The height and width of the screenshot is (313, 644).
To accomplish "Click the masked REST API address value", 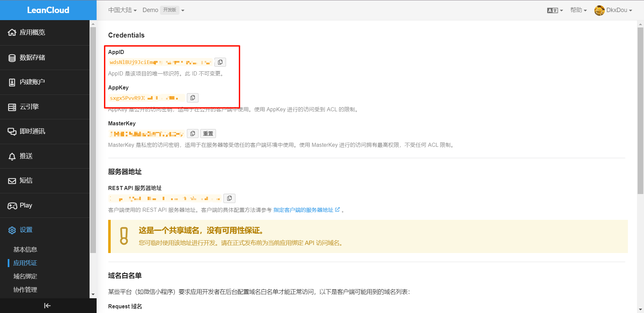I will tap(165, 198).
